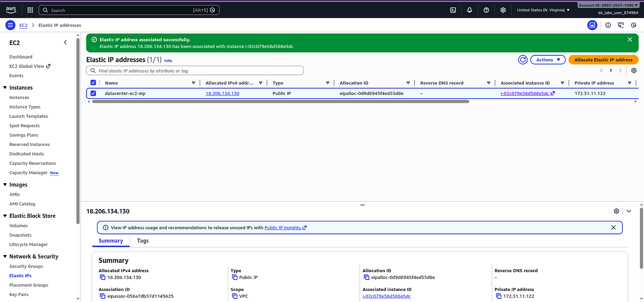Copy the Private IP address 172.31.11.122

[498, 296]
